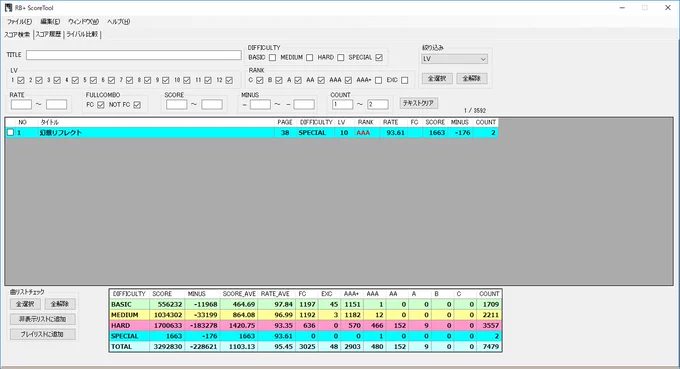The height and width of the screenshot is (369, 680).
Task: Open the 編集(E) menu
Action: [x=50, y=22]
